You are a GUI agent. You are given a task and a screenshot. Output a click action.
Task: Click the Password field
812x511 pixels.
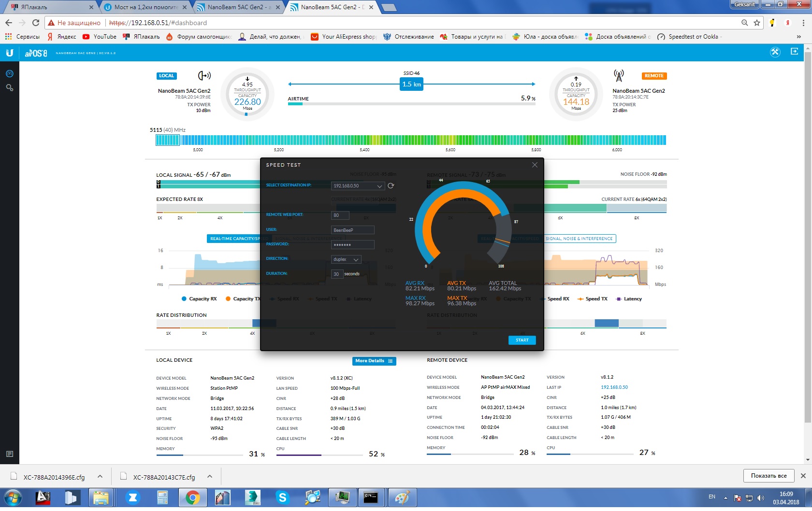353,245
